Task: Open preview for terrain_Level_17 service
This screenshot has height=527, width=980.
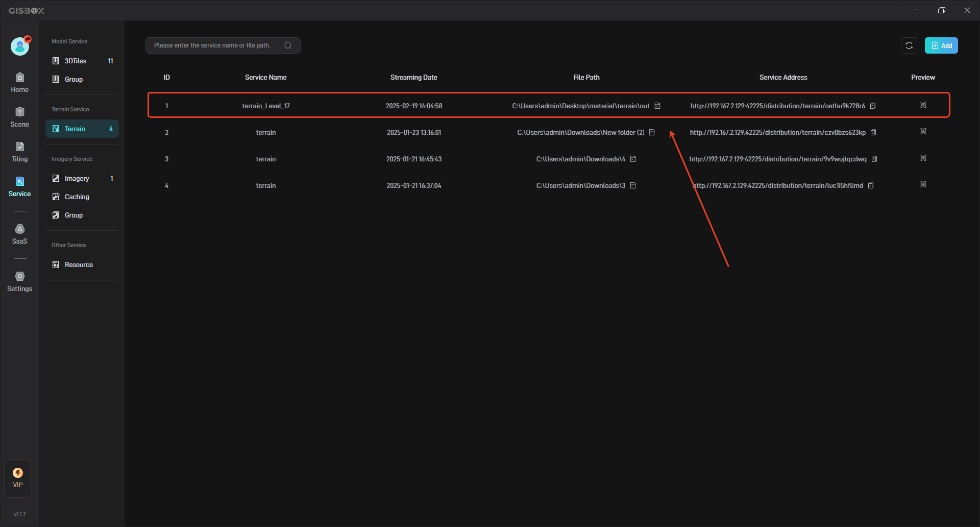Action: [x=923, y=105]
